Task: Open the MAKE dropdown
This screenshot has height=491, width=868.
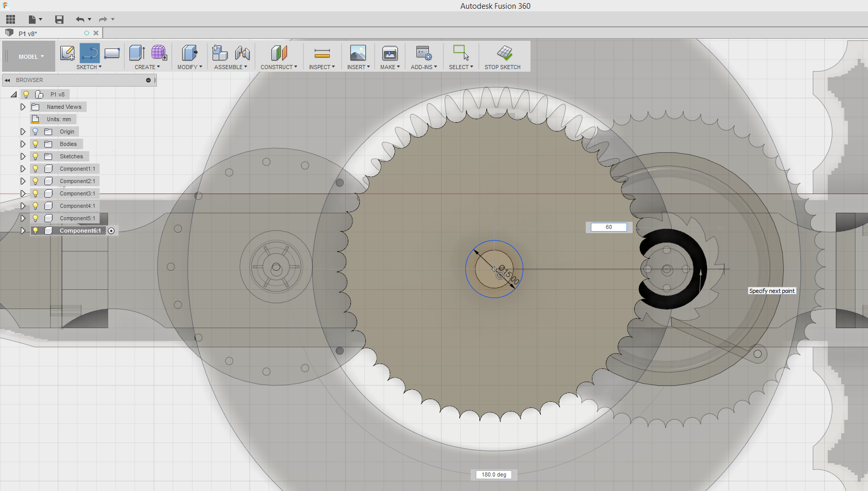Action: (x=390, y=67)
